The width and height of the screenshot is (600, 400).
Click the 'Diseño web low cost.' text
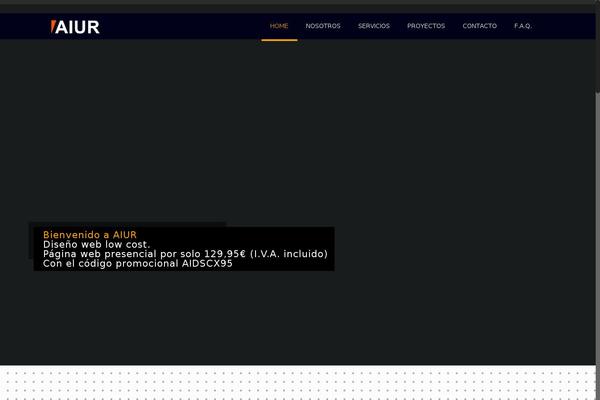[x=96, y=244]
